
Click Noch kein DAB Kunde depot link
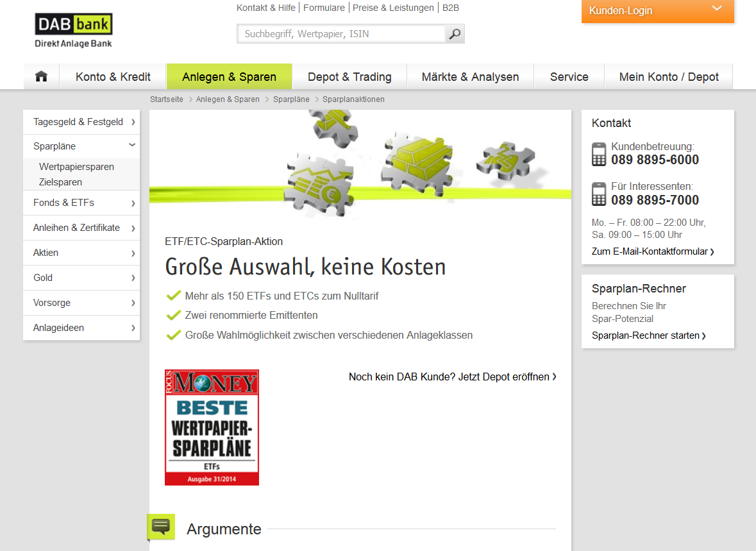coord(453,377)
